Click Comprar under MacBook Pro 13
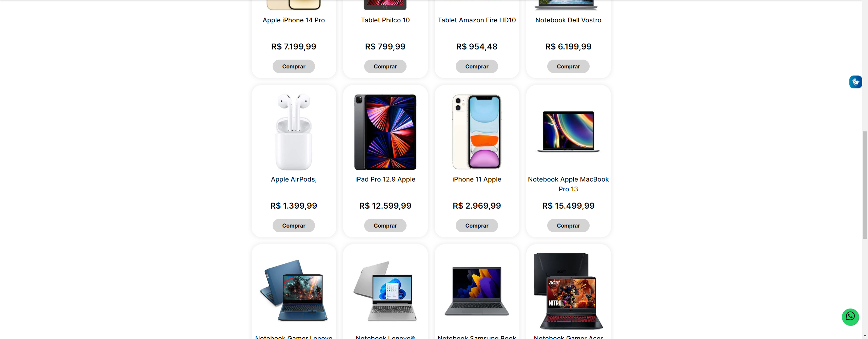 pos(568,226)
